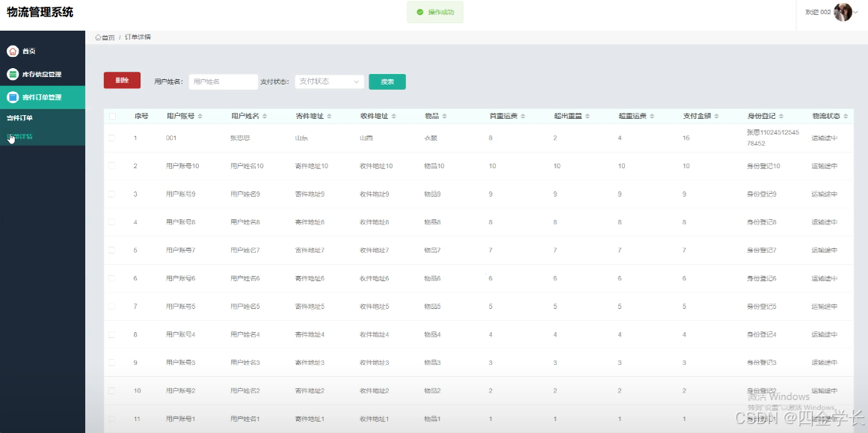Click the home icon in the sidebar

click(13, 51)
